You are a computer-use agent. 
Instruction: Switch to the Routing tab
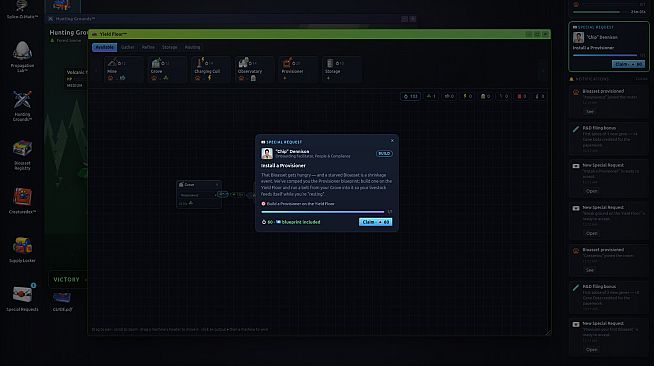coord(192,47)
